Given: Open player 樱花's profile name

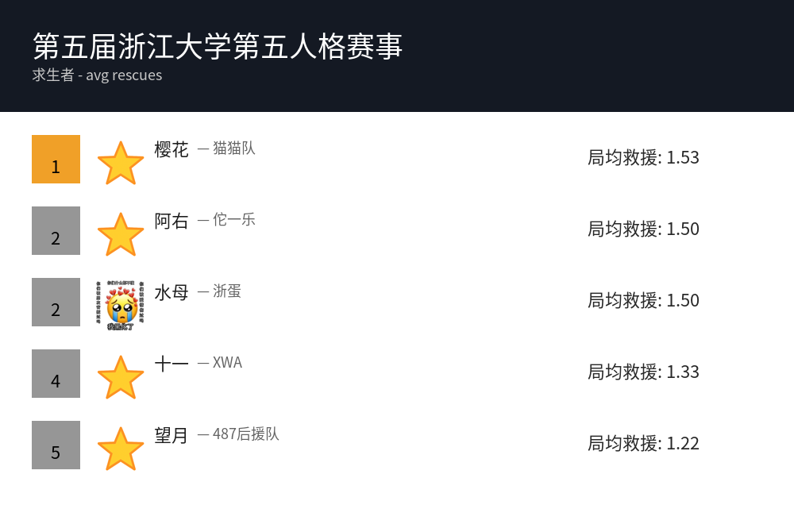Looking at the screenshot, I should click(172, 149).
